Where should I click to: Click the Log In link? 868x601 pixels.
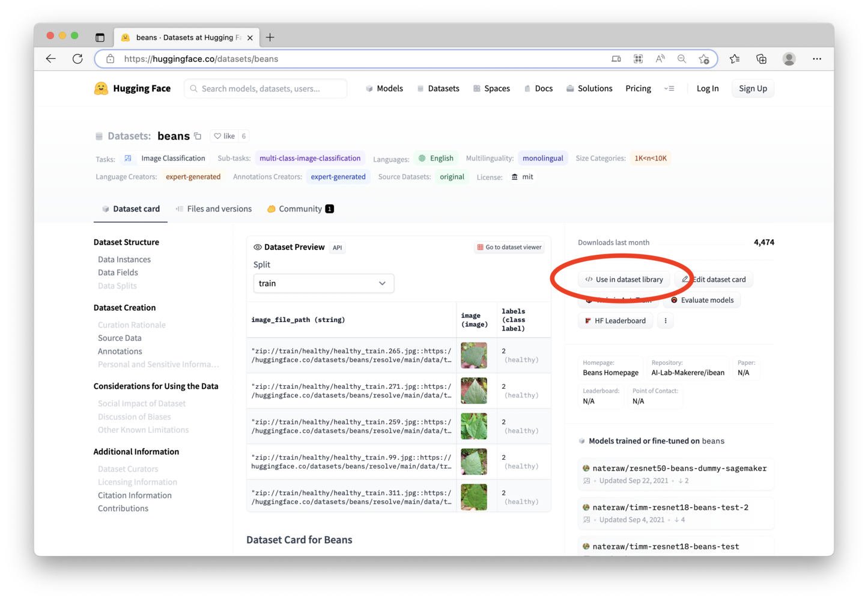click(x=708, y=88)
